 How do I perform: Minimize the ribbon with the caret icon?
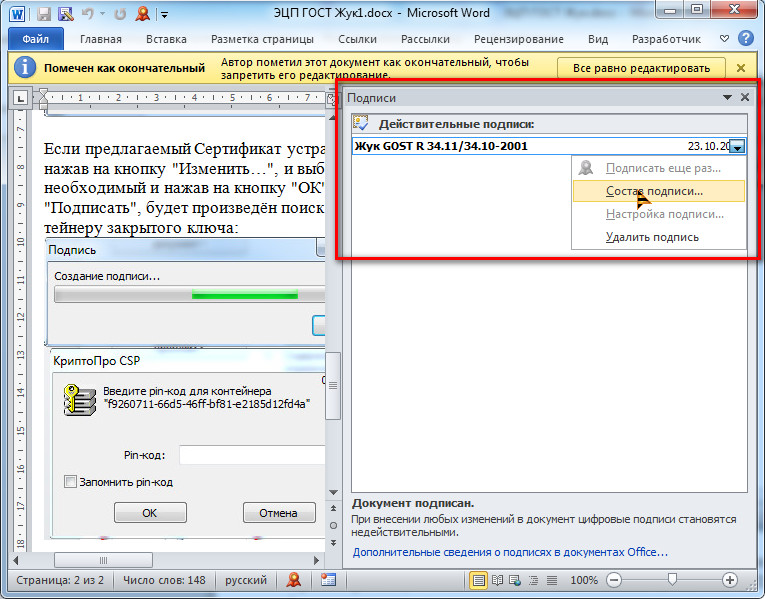(x=725, y=39)
